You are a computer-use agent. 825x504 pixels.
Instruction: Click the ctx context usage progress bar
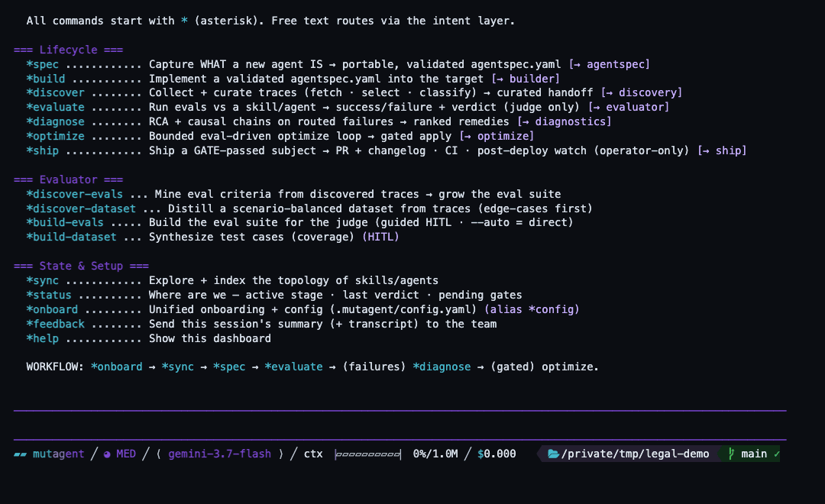click(x=367, y=454)
